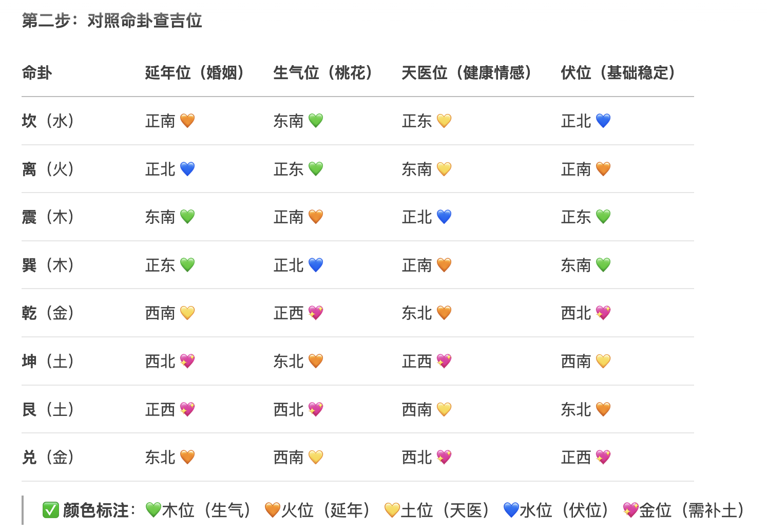Click the green check mark before 颜色标注

tap(51, 510)
